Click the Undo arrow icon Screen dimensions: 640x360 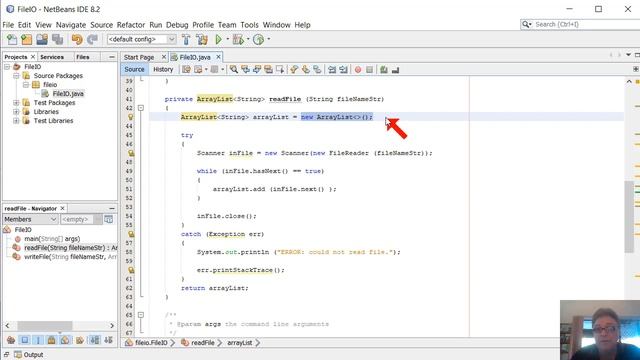[x=77, y=39]
